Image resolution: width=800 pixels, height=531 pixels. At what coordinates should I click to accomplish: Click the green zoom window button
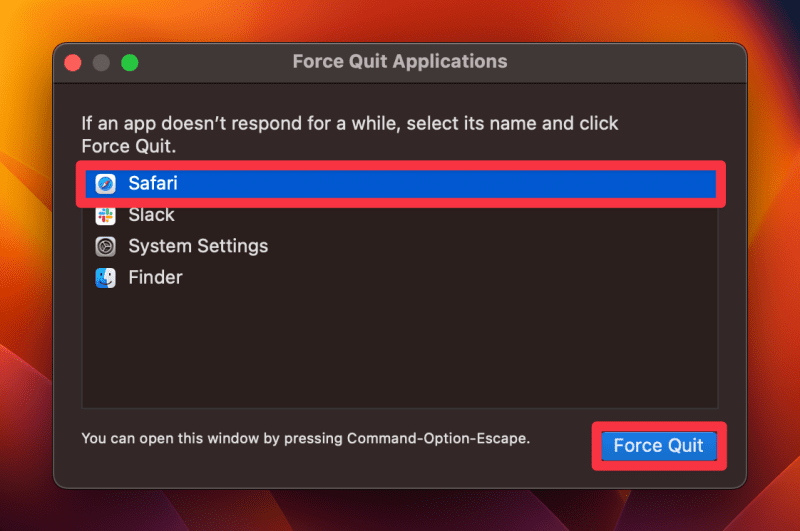coord(129,62)
